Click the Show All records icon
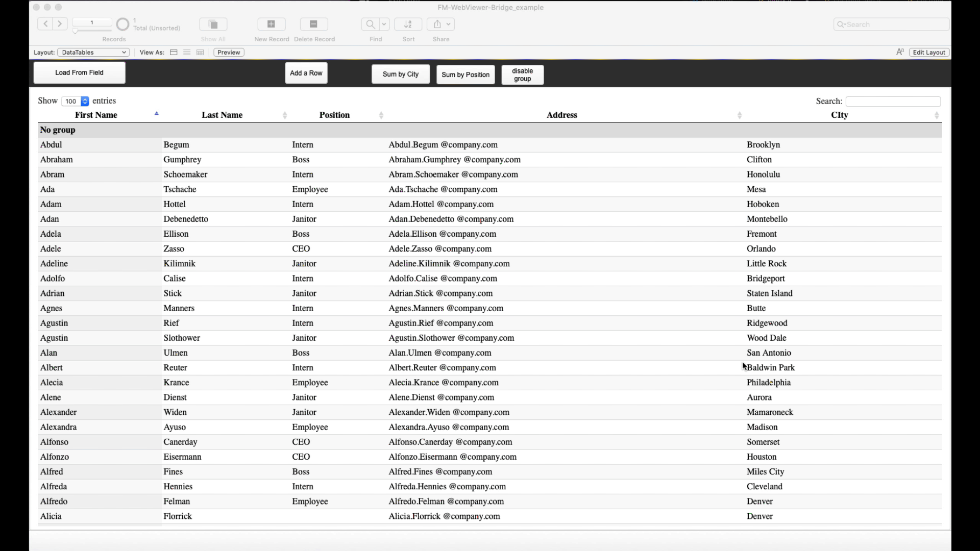 pyautogui.click(x=213, y=24)
